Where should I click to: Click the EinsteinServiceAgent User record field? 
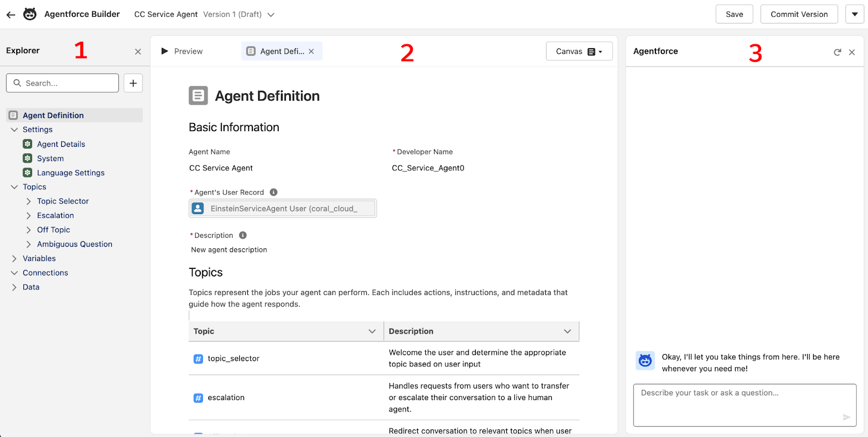(x=283, y=208)
